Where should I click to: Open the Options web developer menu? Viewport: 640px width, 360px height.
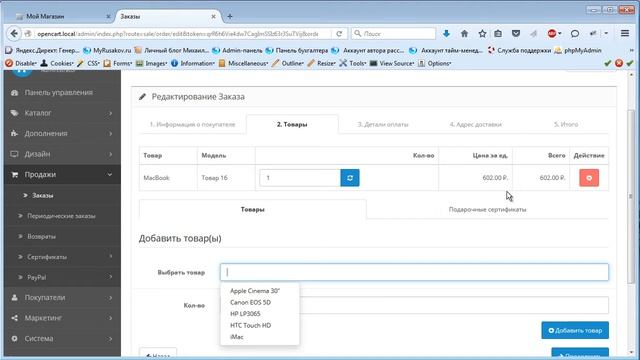coord(434,63)
